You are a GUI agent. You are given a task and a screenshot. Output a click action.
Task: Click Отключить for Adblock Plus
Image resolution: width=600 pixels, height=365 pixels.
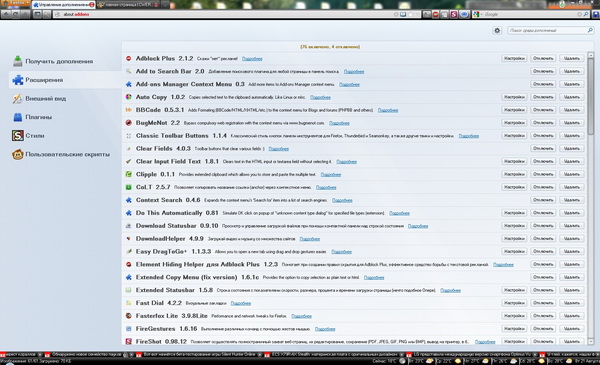(x=543, y=59)
